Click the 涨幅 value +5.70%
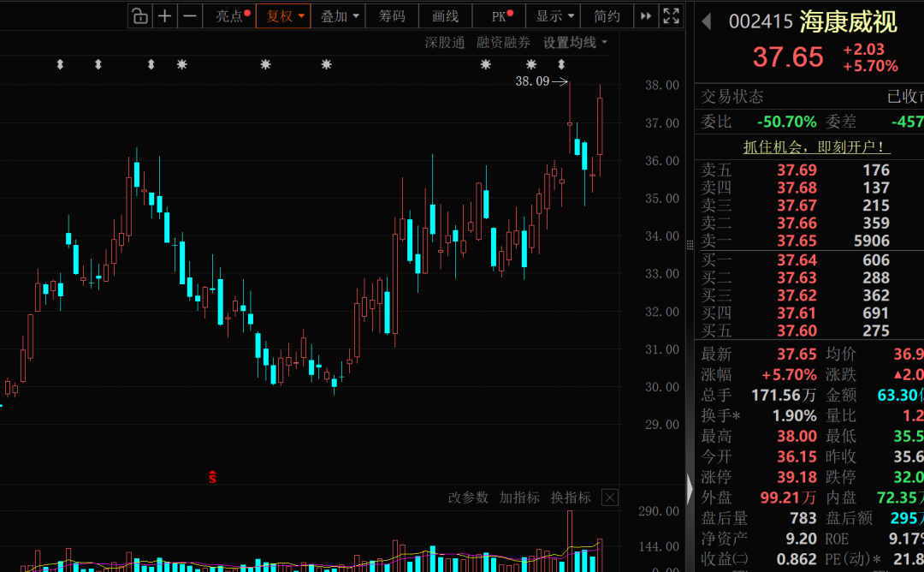 (x=789, y=375)
